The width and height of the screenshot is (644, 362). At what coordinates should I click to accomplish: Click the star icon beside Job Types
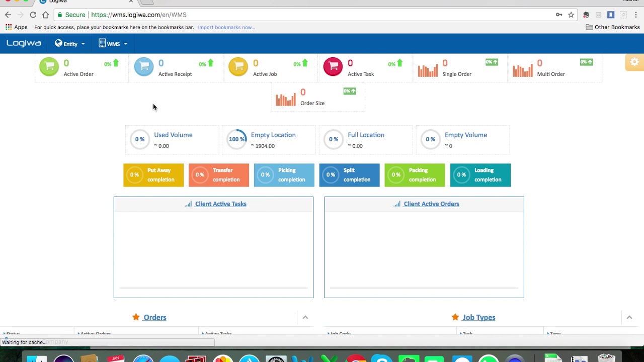(455, 317)
